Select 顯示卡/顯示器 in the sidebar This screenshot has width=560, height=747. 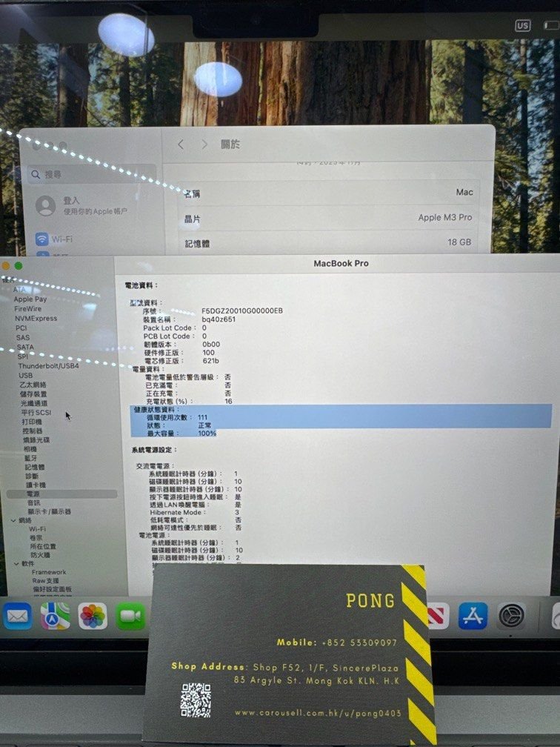(x=49, y=511)
